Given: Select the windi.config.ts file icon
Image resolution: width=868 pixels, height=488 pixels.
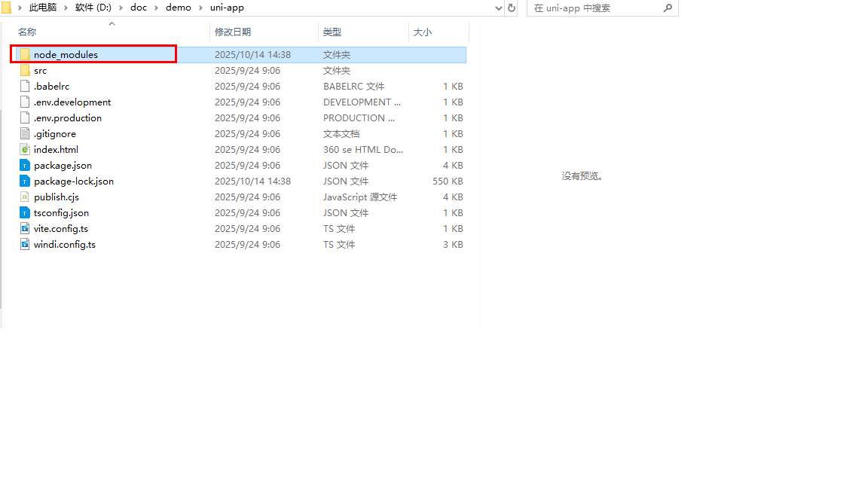Looking at the screenshot, I should coord(25,245).
